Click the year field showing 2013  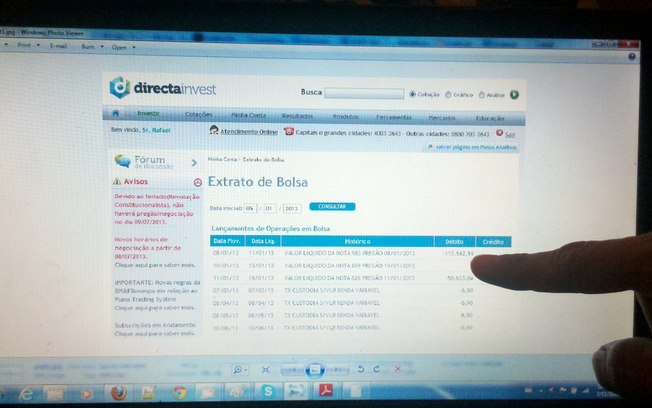tap(292, 208)
